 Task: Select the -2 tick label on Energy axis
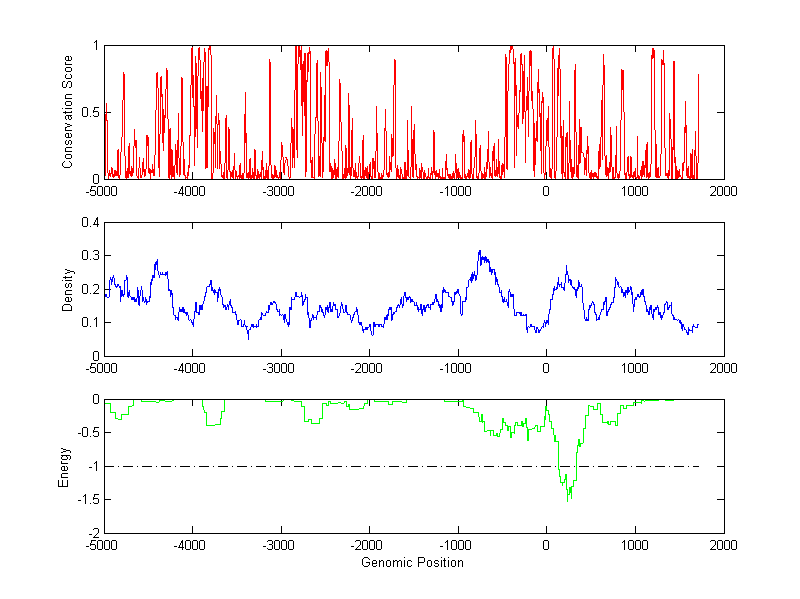[93, 533]
